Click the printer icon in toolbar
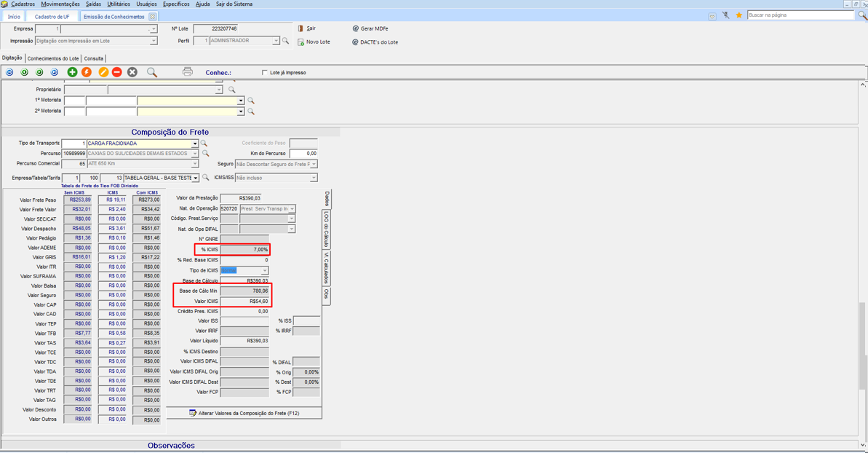This screenshot has height=453, width=868. (188, 72)
